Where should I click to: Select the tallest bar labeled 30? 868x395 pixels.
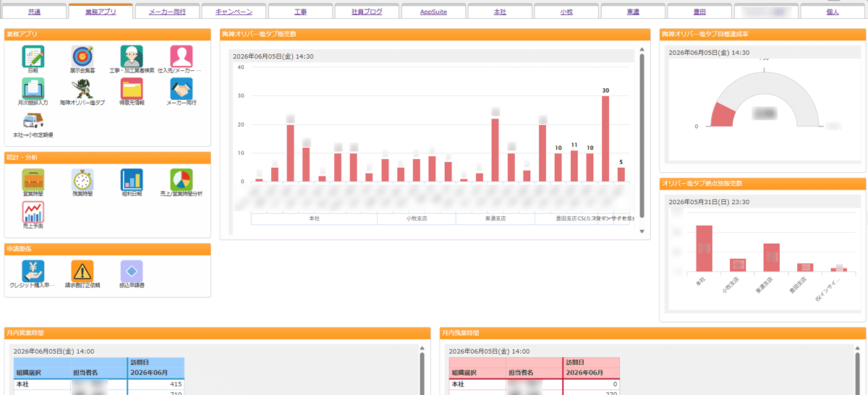(x=605, y=138)
